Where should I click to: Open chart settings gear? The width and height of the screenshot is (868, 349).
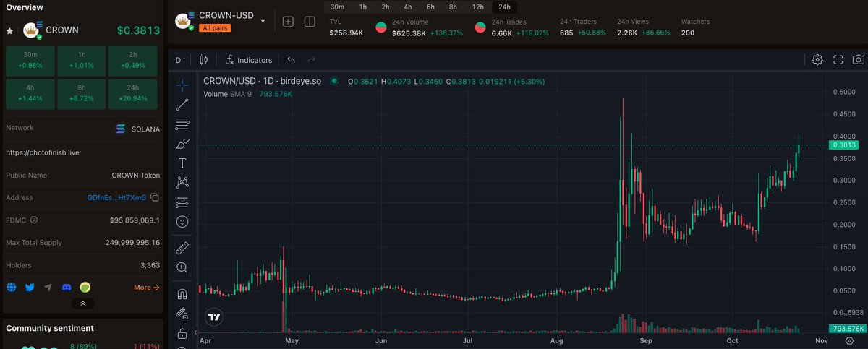817,60
